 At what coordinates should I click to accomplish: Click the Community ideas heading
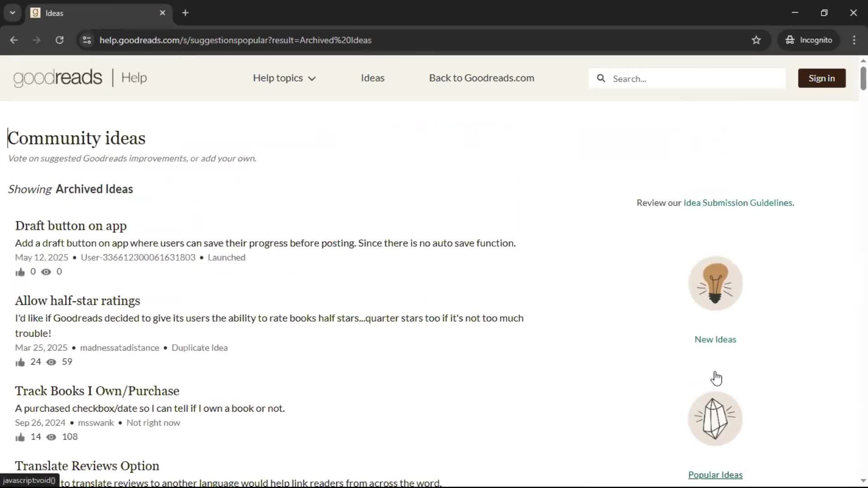76,138
